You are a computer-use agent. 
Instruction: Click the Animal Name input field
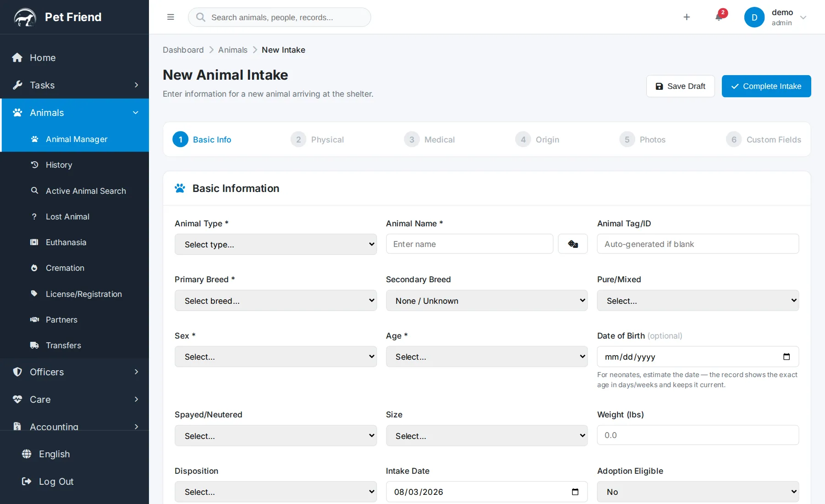tap(469, 244)
